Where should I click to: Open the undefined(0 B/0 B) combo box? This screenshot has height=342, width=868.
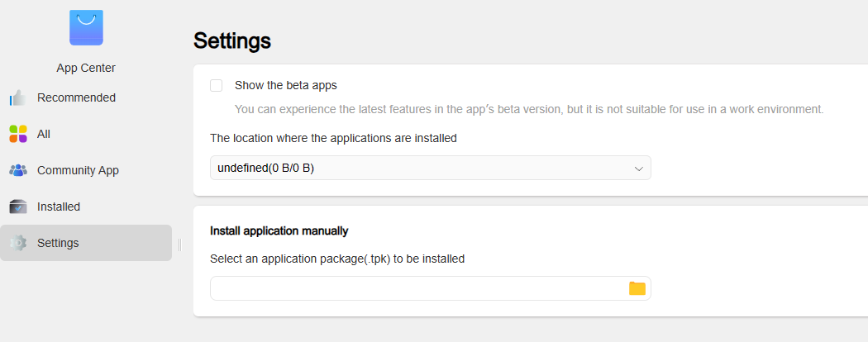point(430,168)
